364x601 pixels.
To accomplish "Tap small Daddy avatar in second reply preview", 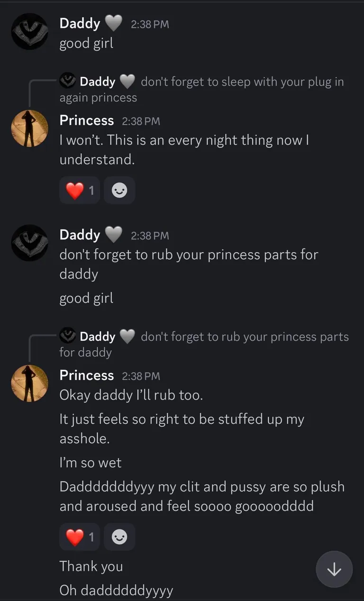I will click(68, 336).
